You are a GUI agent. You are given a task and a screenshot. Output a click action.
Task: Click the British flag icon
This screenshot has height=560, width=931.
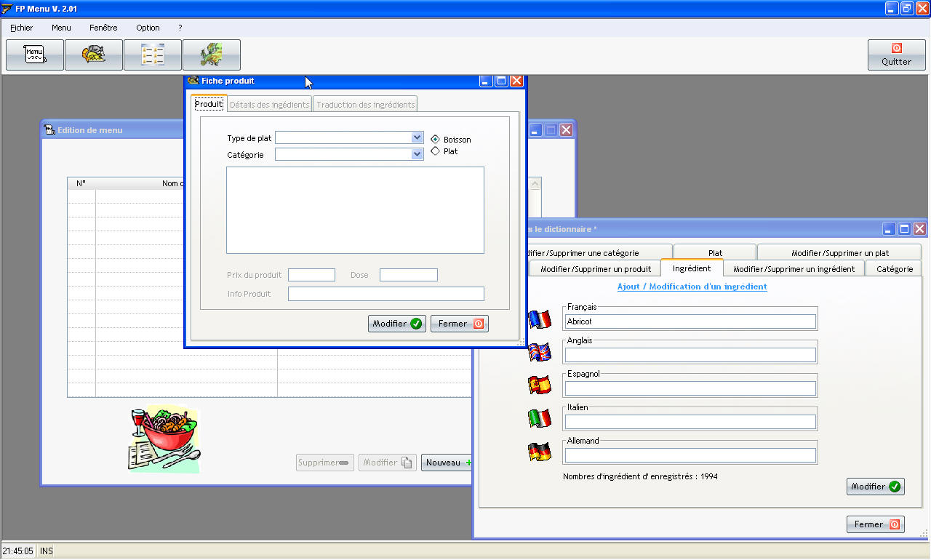coord(539,353)
